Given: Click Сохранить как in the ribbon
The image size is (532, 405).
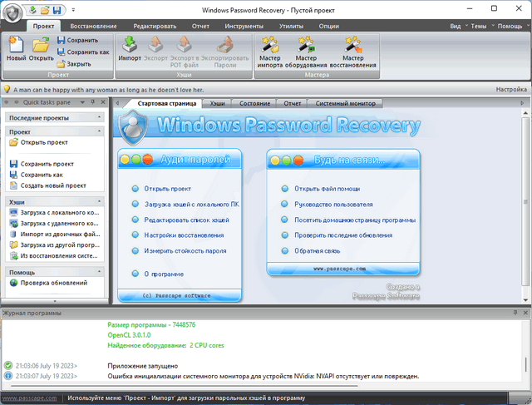Looking at the screenshot, I should pyautogui.click(x=82, y=52).
